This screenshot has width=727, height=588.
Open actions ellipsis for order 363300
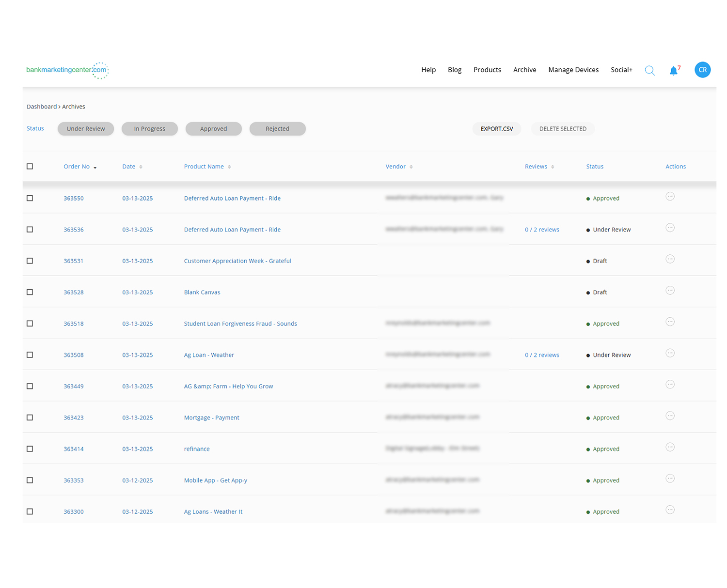[670, 510]
